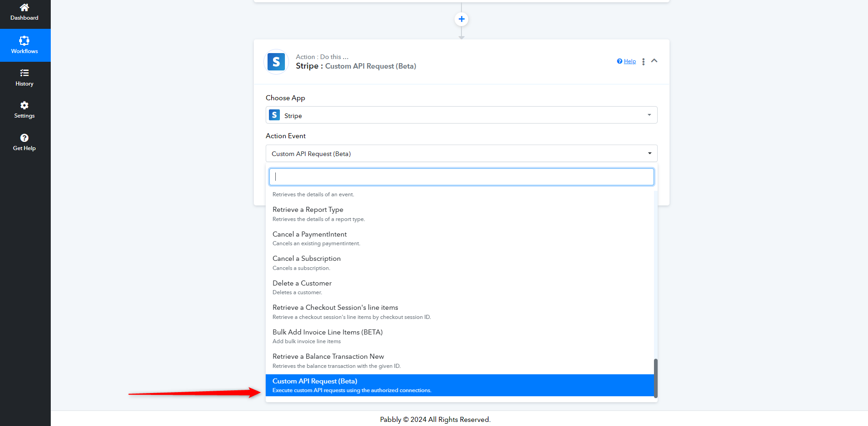Open the Action Event dropdown

pyautogui.click(x=461, y=153)
